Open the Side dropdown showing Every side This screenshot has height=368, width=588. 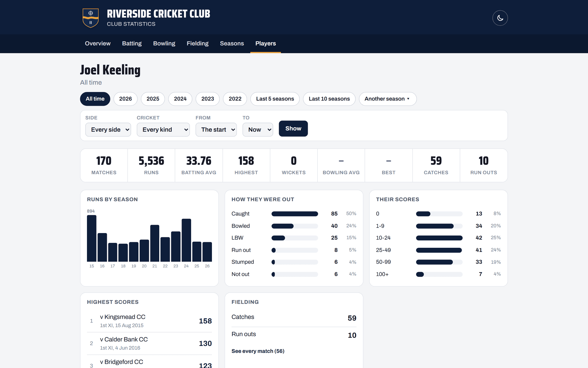point(108,129)
